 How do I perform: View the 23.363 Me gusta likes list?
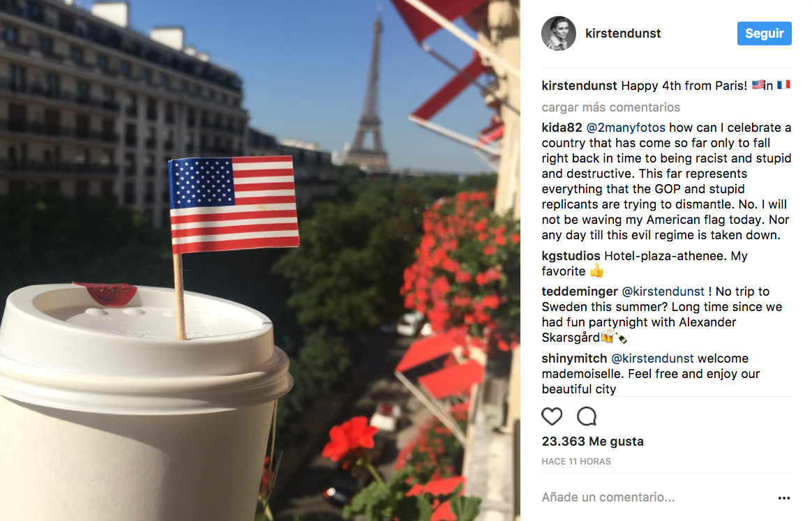(592, 441)
